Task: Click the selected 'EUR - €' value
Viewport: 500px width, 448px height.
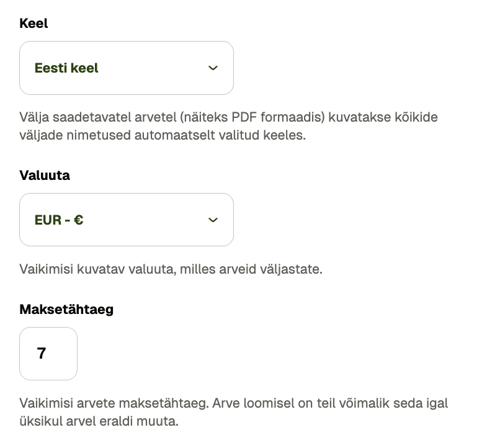Action: click(59, 220)
